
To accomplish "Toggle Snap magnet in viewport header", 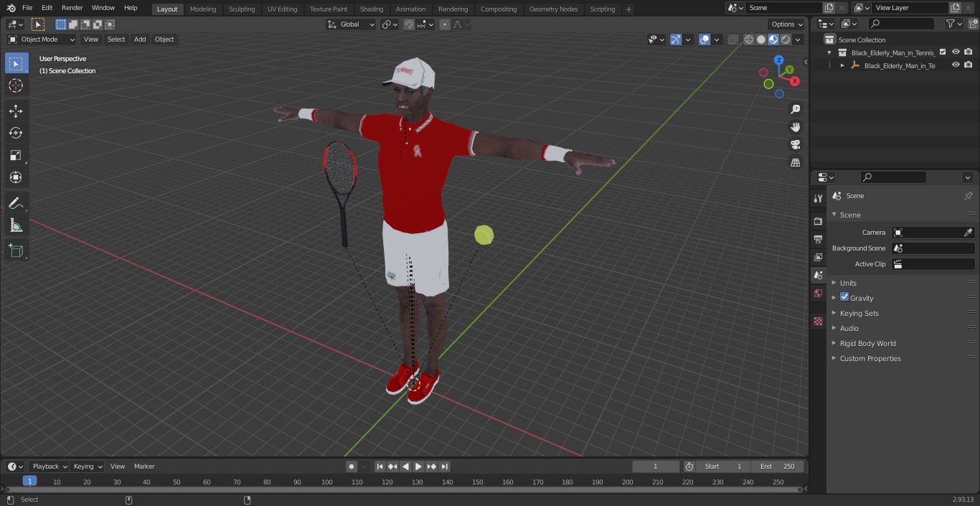I will [x=409, y=24].
